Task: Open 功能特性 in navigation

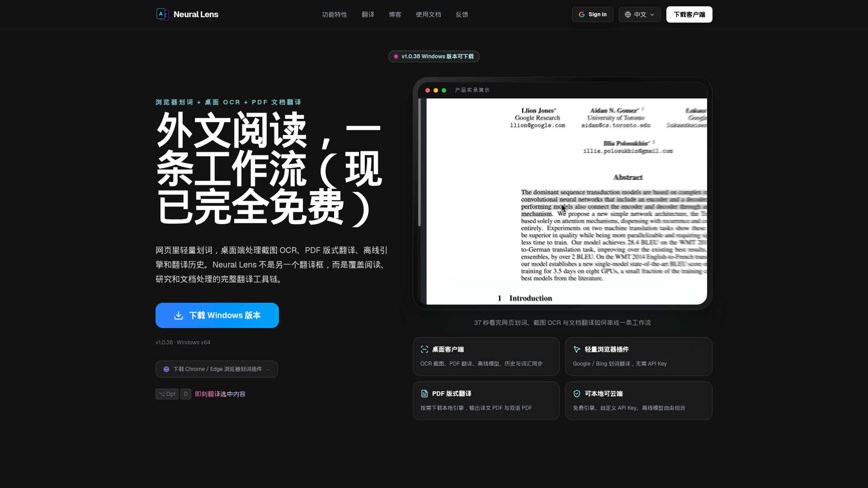Action: click(335, 14)
